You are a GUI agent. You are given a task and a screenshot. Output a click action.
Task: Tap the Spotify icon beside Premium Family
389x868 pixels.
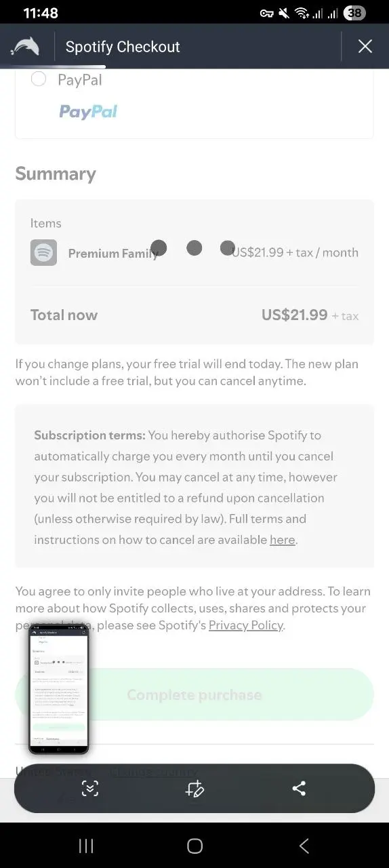(x=43, y=253)
